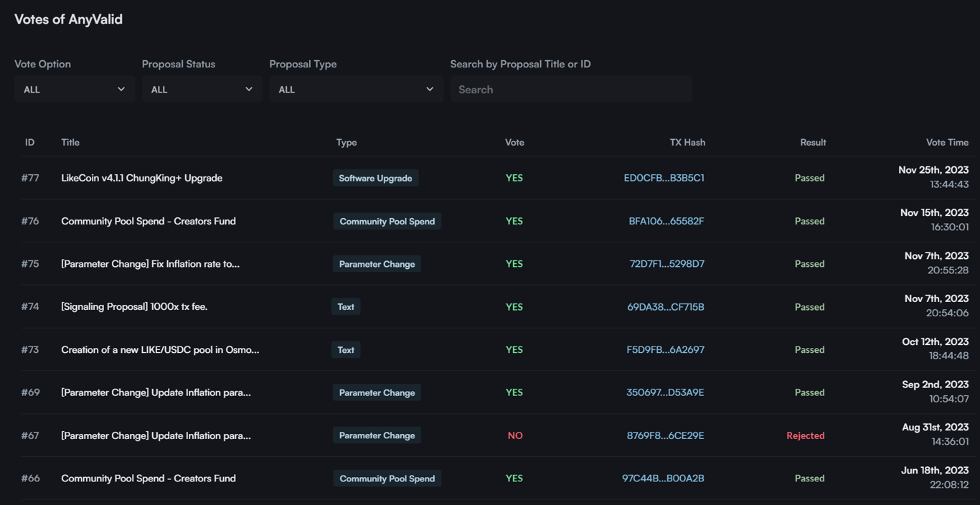Open TX hash 8769F8...6CE29E
980x505 pixels.
coord(666,435)
